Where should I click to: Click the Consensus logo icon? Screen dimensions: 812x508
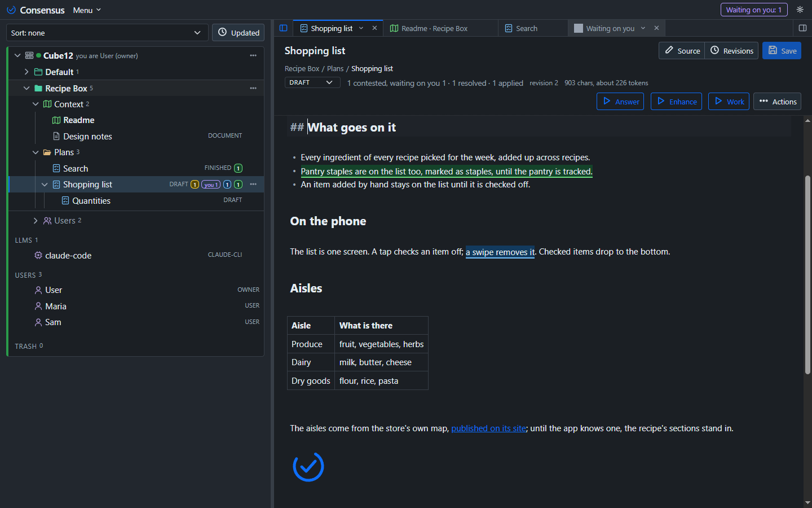coord(11,10)
